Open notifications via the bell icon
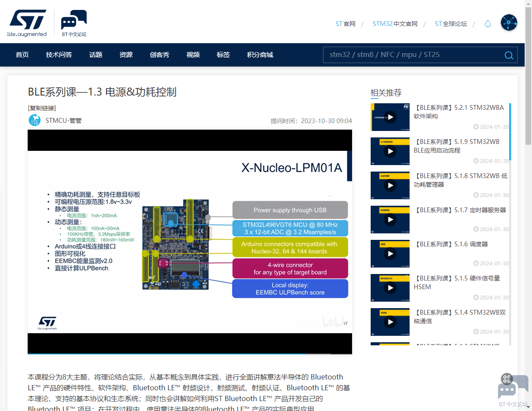532x411 pixels. 488,24
